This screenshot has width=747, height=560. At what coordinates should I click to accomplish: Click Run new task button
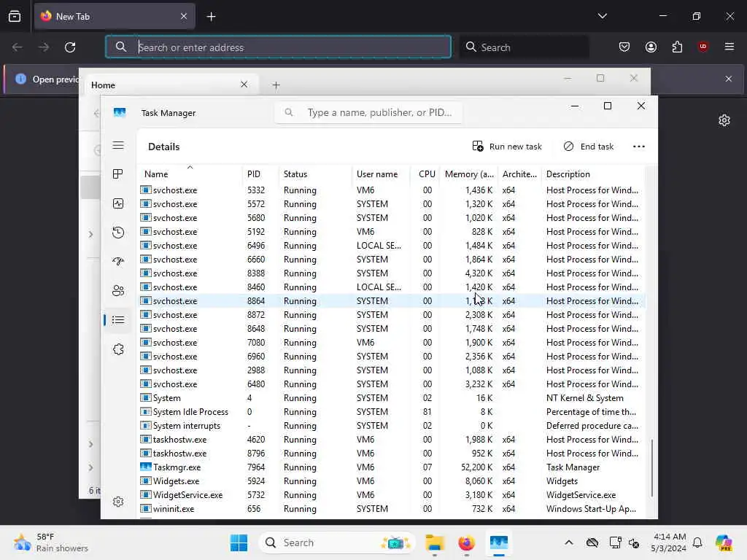pyautogui.click(x=507, y=147)
